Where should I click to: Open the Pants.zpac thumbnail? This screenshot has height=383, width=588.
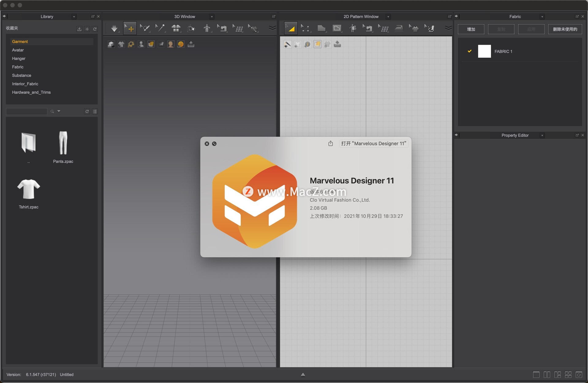click(x=63, y=143)
